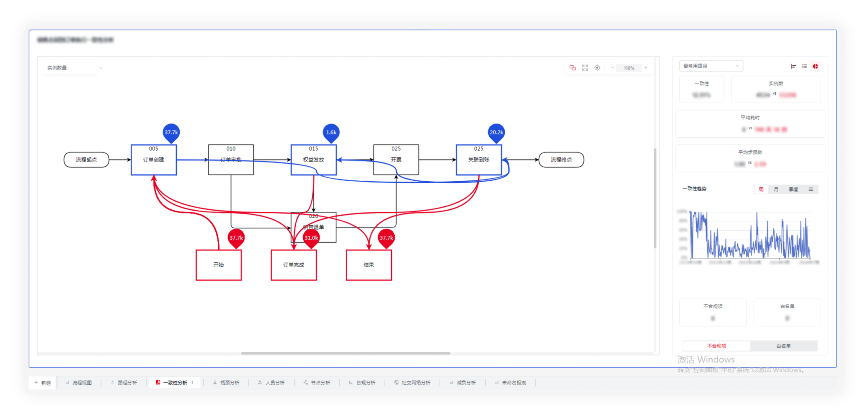The height and width of the screenshot is (419, 868).
Task: Select the red pie chart view icon
Action: (815, 67)
